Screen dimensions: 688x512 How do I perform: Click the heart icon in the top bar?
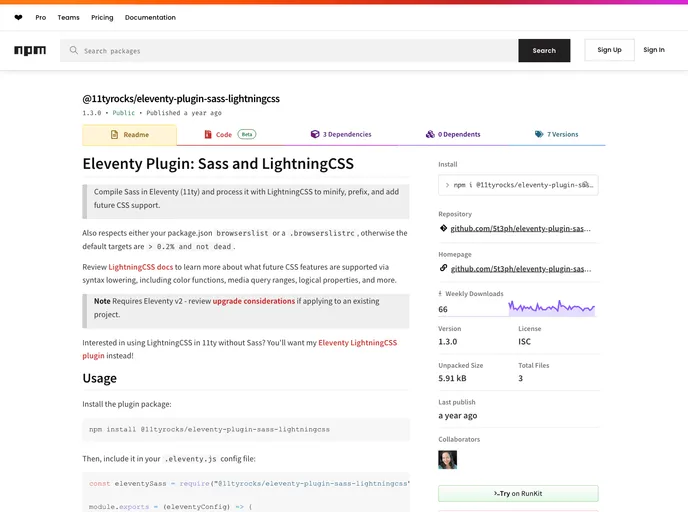click(x=18, y=18)
